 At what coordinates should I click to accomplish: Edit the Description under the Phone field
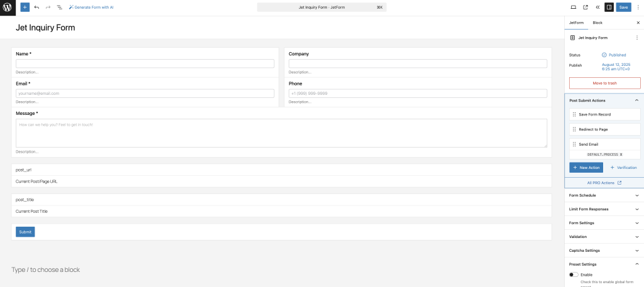click(300, 102)
